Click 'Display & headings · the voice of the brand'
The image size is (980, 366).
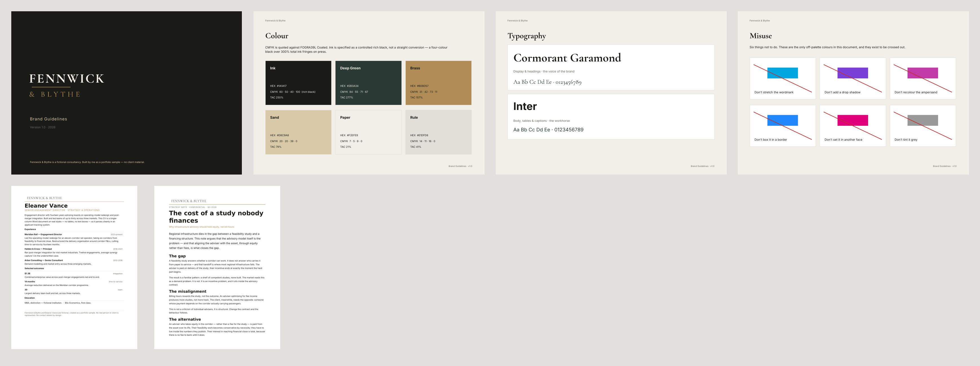[x=544, y=72]
